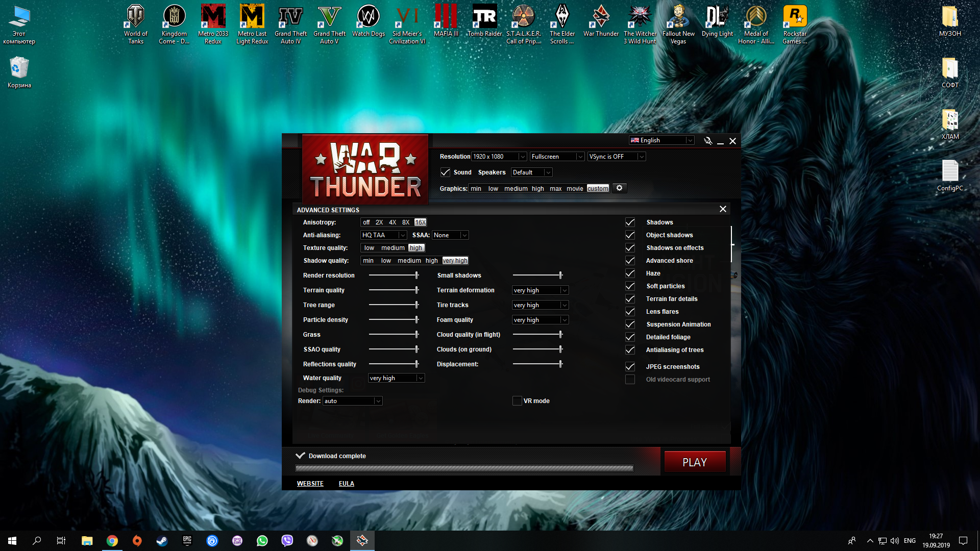Set Anisotropy to 4X

click(393, 222)
